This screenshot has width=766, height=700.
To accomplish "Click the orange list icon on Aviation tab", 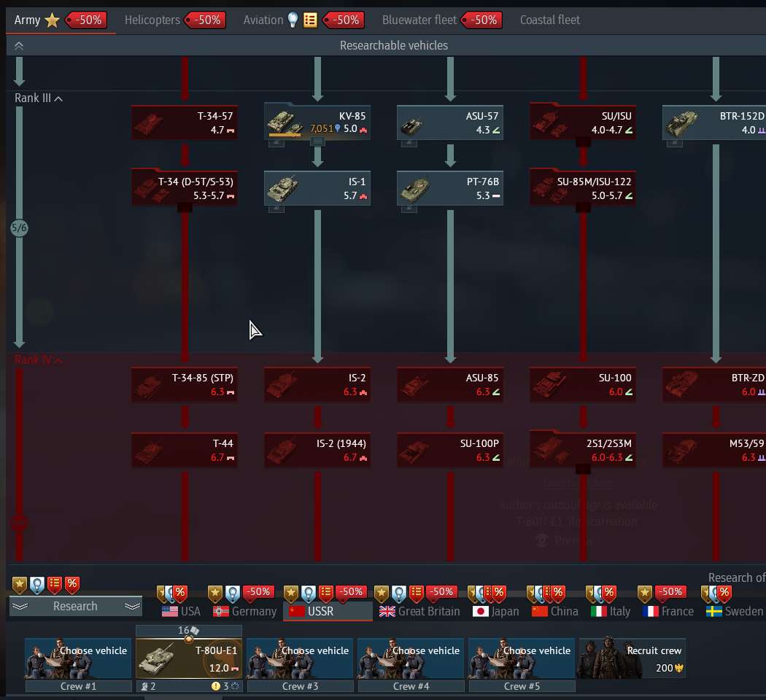I will [x=310, y=20].
